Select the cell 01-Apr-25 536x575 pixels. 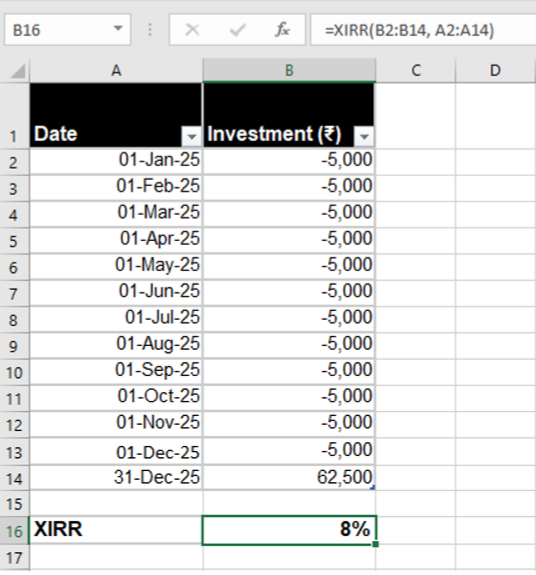pos(116,241)
